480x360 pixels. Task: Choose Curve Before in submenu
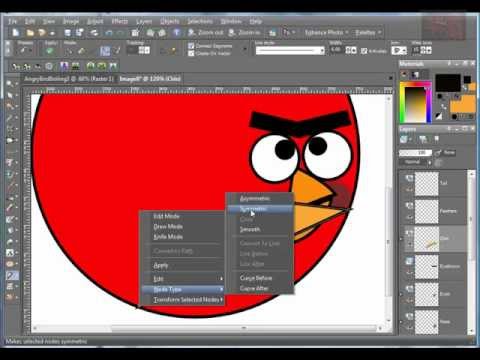coord(259,278)
